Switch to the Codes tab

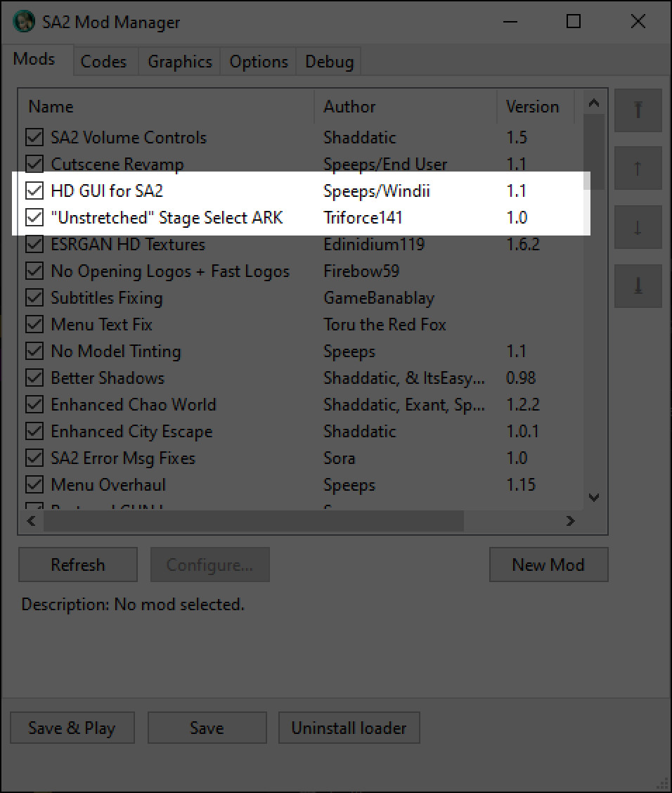104,62
